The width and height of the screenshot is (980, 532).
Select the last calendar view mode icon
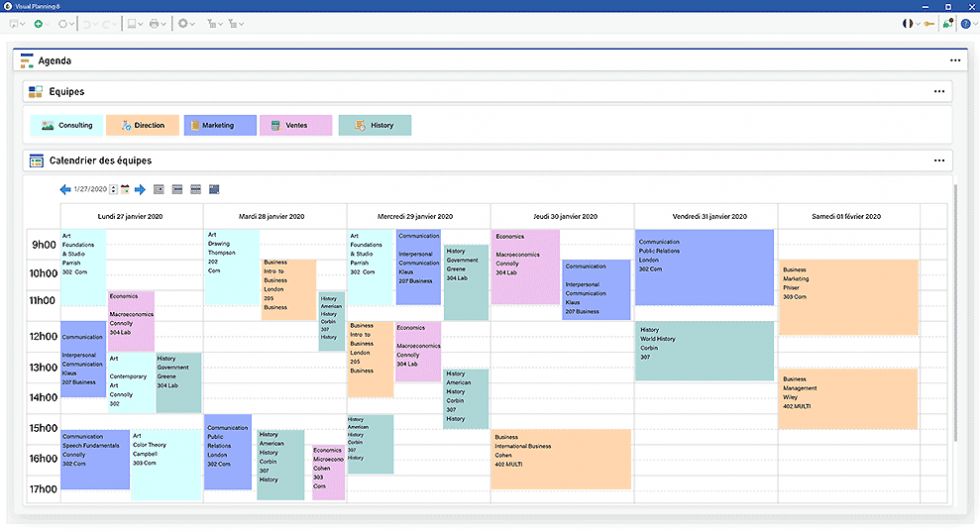[x=214, y=189]
